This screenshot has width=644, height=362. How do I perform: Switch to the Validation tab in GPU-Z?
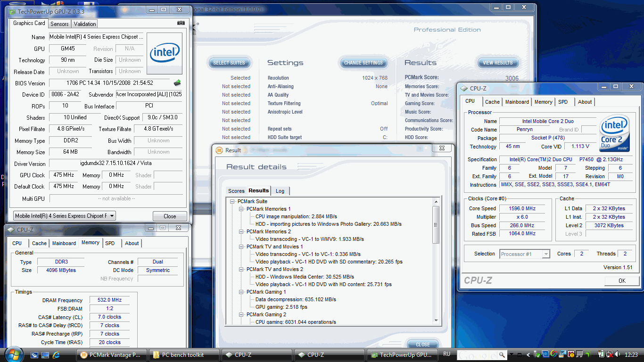[85, 24]
